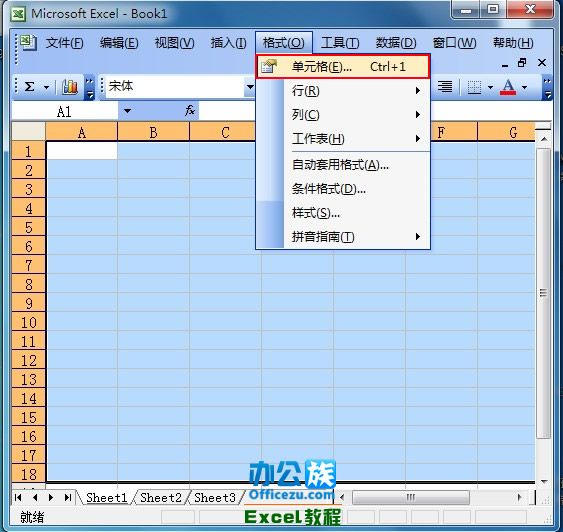Image resolution: width=563 pixels, height=532 pixels.
Task: Click the Excel workbook icon beside File menu
Action: pyautogui.click(x=28, y=42)
